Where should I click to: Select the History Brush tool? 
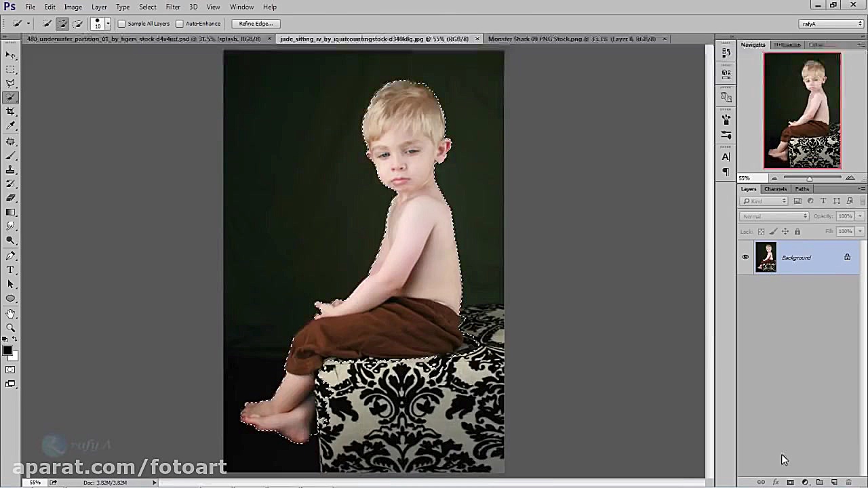(x=11, y=184)
